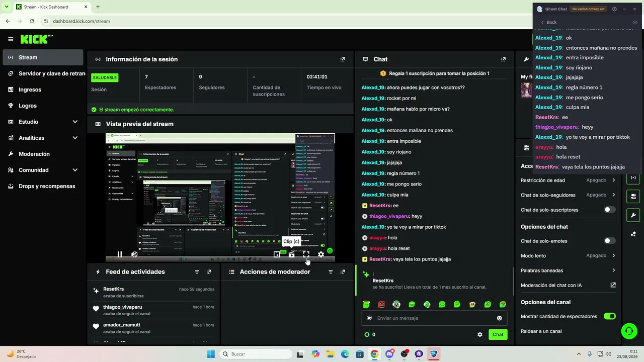
Task: Open the new browser tab button
Action: click(98, 7)
